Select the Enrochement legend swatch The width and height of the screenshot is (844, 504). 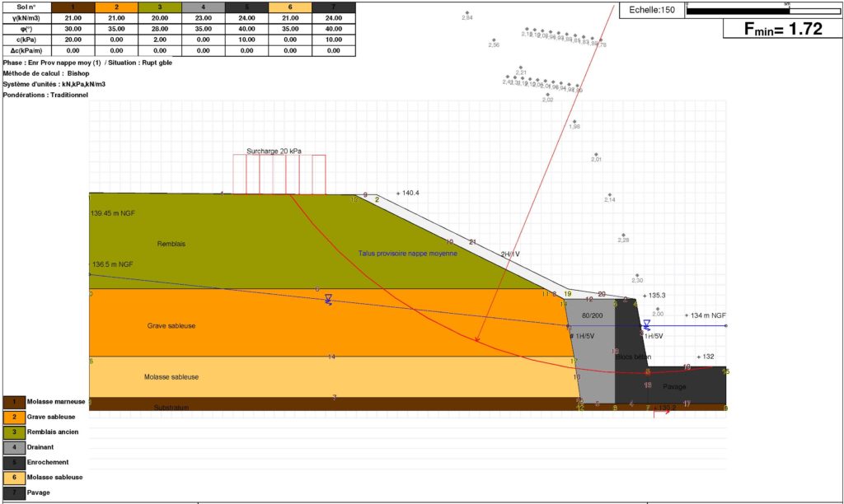click(14, 462)
